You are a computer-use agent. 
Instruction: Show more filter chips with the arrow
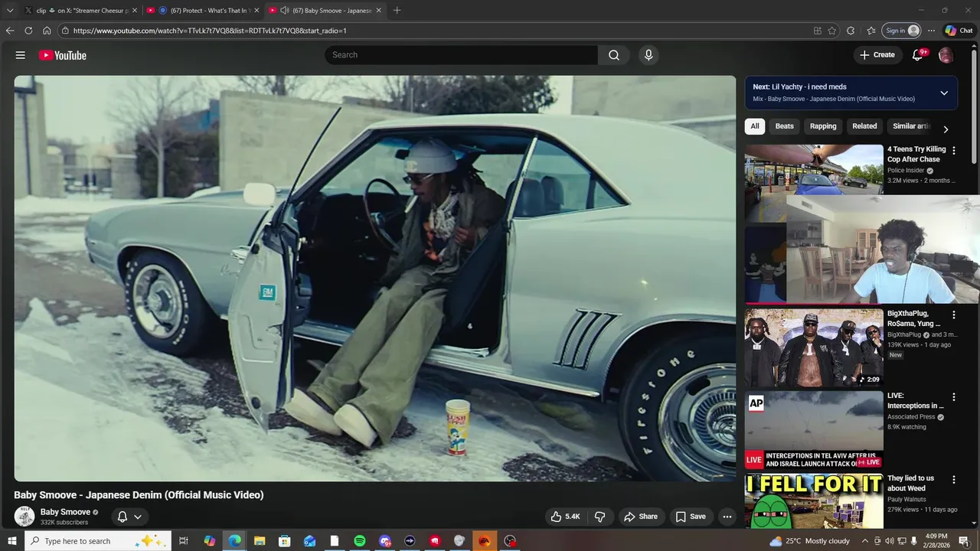tap(946, 129)
